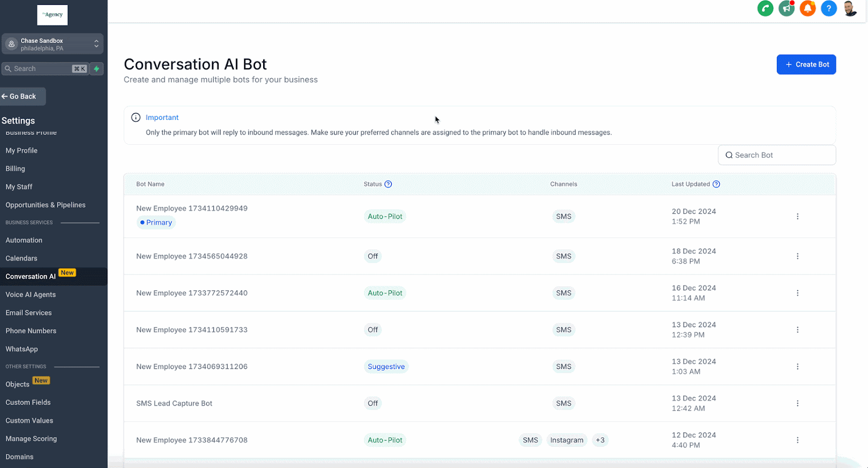Expand the Chase Sandbox account switcher
Screen dimensions: 868x468
(53, 44)
